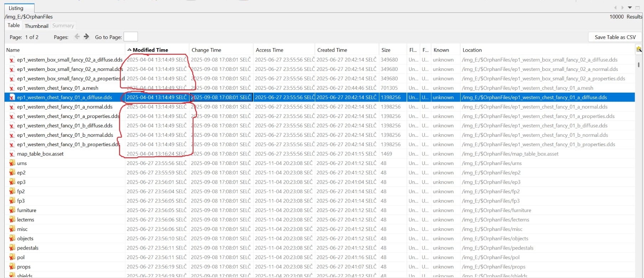Screen dimensions: 644x278
Task: Click the deleted folder icon of objects
Action: pos(12,238)
